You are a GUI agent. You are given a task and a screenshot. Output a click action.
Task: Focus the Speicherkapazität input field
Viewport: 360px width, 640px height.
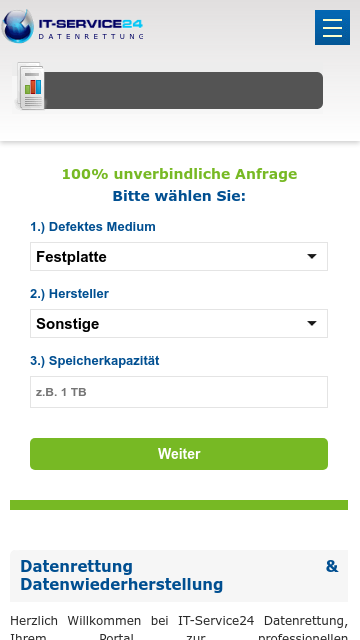coord(179,392)
